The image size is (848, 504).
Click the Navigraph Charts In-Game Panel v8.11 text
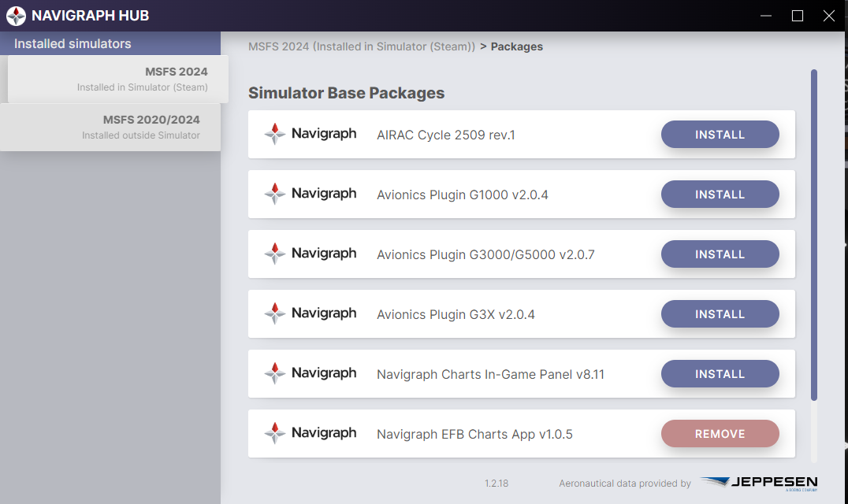pos(490,374)
